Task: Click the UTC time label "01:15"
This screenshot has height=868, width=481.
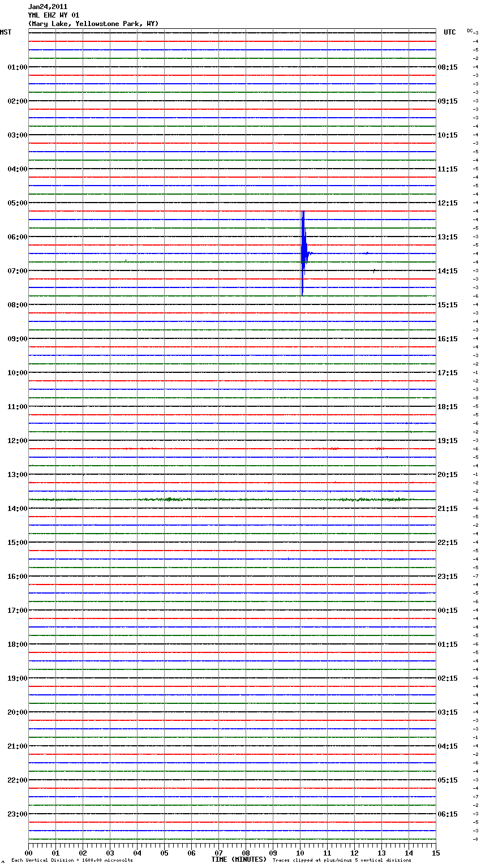Action: [448, 644]
